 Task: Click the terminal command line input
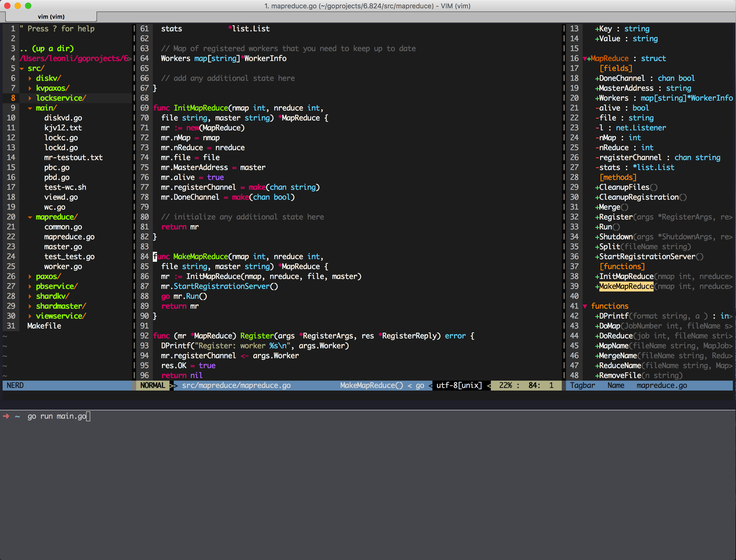57,416
